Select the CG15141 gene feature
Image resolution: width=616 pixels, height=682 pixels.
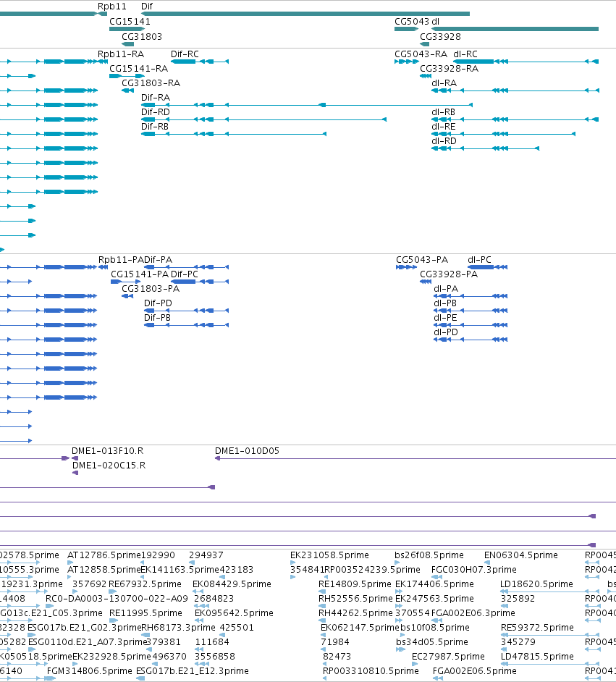[x=127, y=29]
